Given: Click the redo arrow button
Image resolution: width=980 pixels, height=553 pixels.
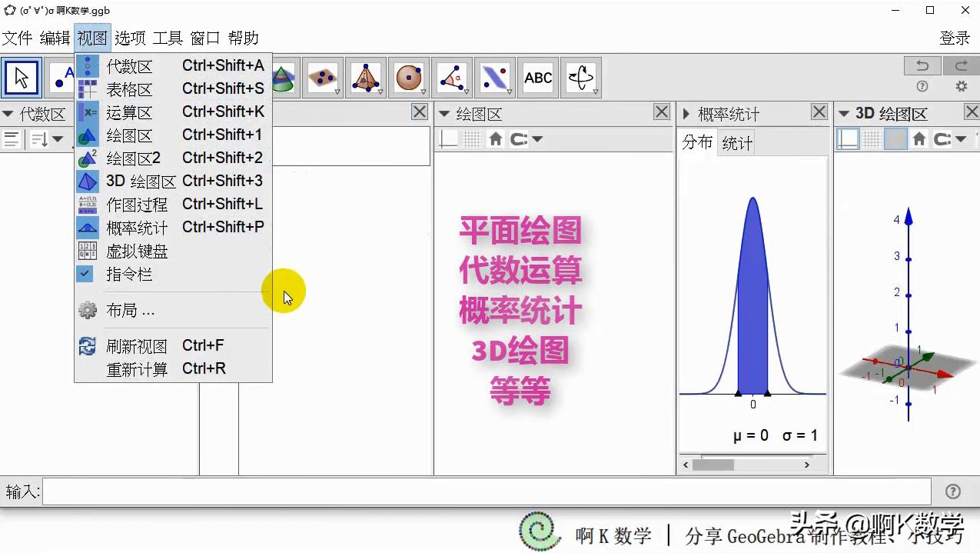Looking at the screenshot, I should point(960,66).
